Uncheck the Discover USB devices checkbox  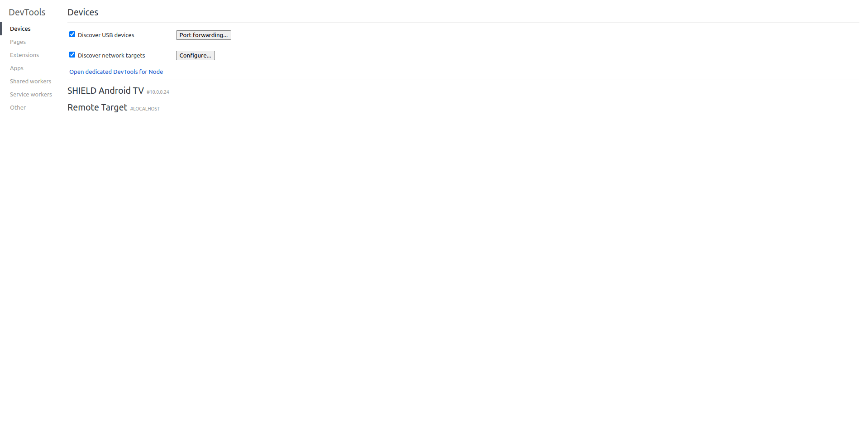[72, 34]
